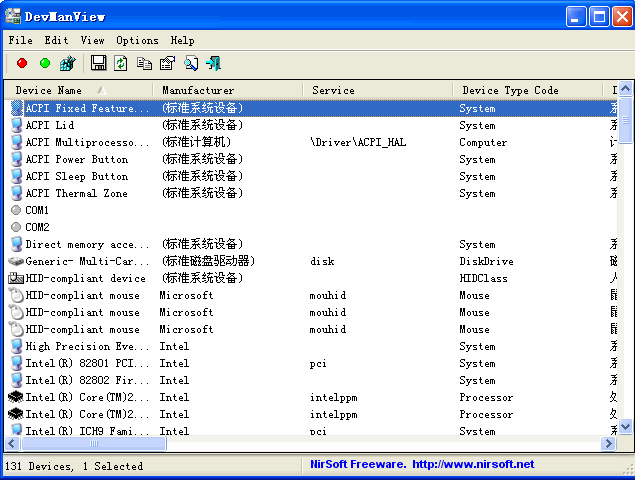Click the HIDClass device type cell
Screen dimensions: 635x480
pos(484,278)
